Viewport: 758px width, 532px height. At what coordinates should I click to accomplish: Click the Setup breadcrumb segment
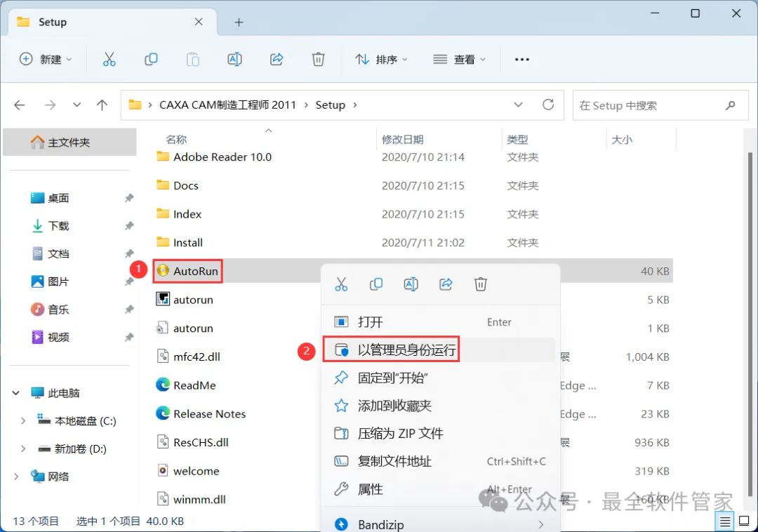[x=330, y=105]
